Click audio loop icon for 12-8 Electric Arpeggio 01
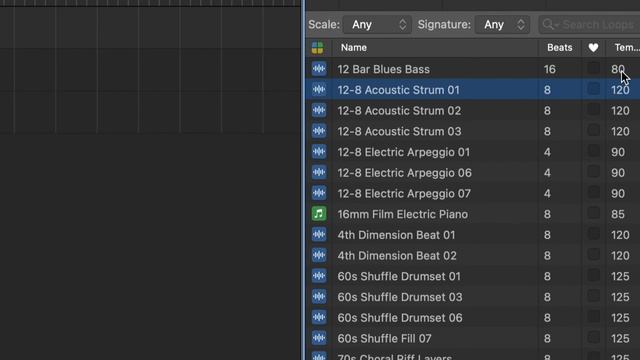 click(319, 152)
